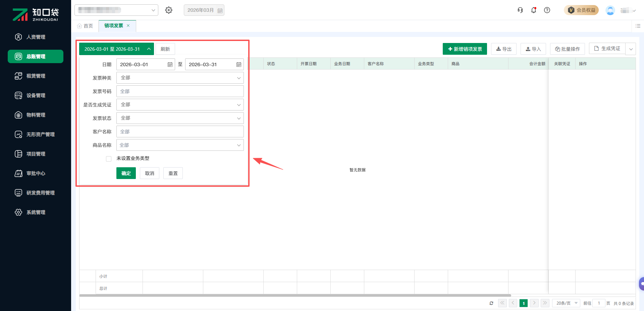Click the user avatar
The image size is (644, 311).
pos(610,10)
